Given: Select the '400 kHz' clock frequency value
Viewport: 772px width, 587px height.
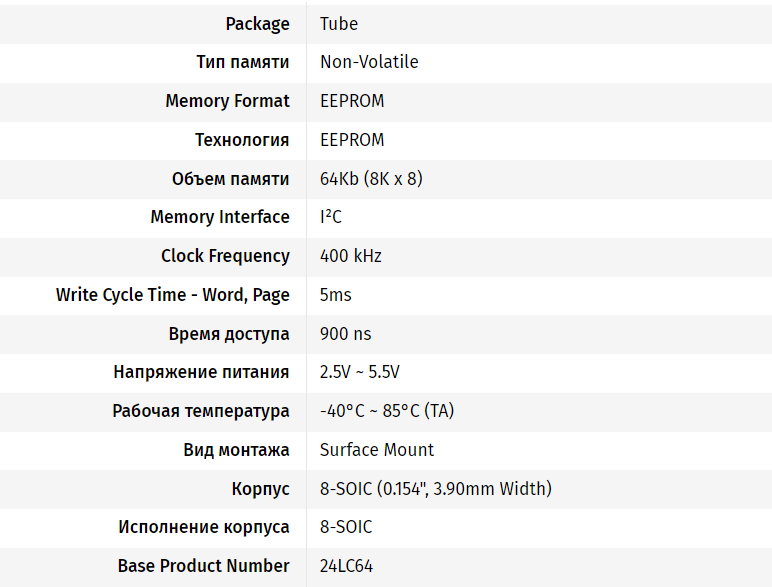Looking at the screenshot, I should pyautogui.click(x=351, y=256).
